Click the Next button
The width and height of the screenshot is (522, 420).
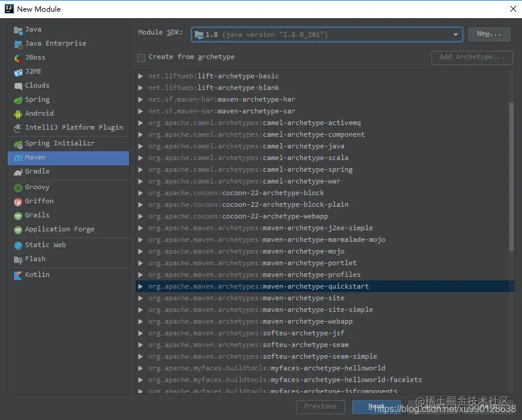[x=377, y=407]
